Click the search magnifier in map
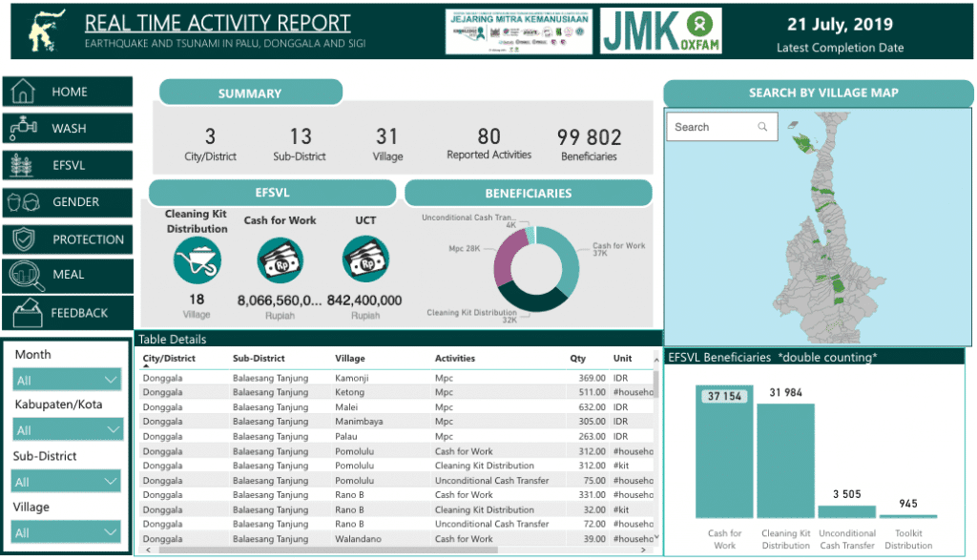Viewport: 977px width, 560px height. tap(762, 127)
